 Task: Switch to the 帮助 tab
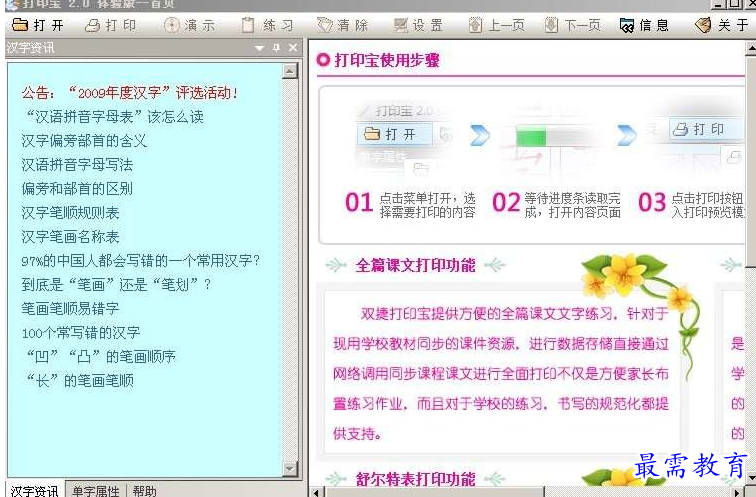(x=144, y=491)
